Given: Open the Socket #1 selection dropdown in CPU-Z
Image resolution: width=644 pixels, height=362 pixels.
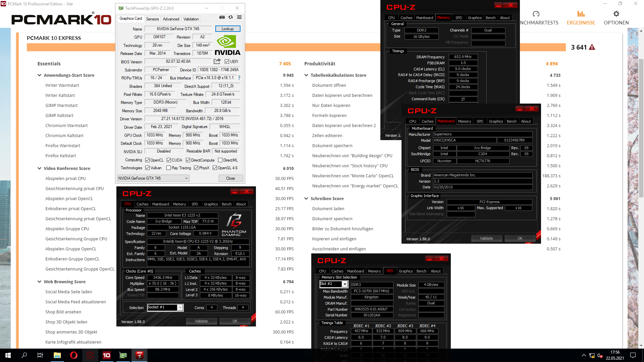Looking at the screenshot, I should pos(165,307).
